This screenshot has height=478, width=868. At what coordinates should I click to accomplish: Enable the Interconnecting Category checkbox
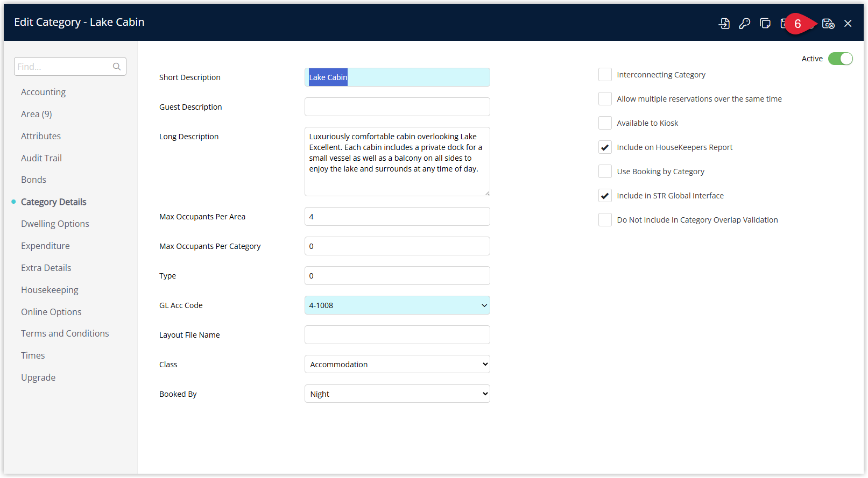(x=605, y=75)
